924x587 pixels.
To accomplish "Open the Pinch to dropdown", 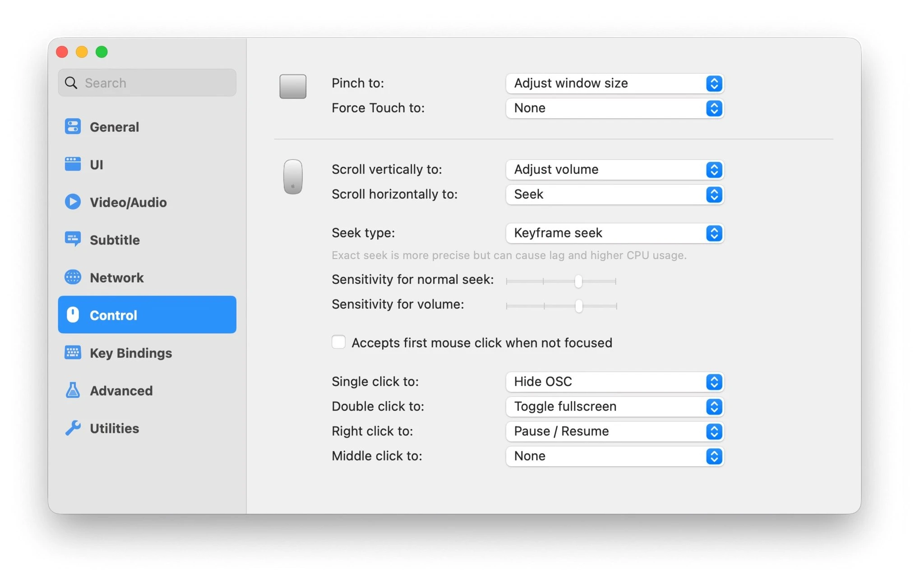I will click(615, 83).
